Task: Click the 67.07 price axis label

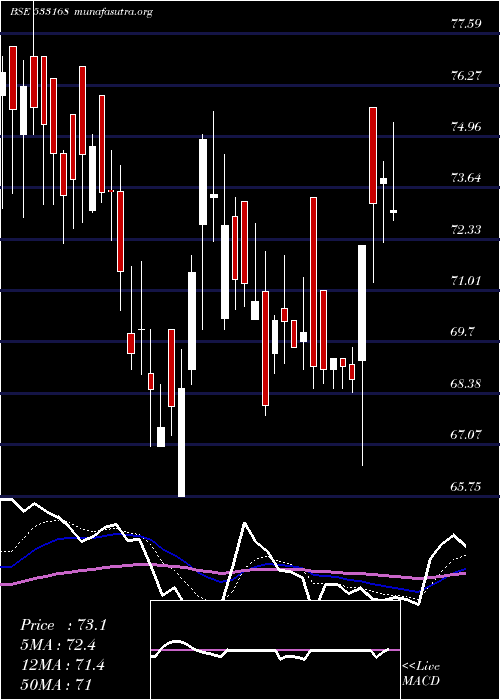Action: tap(467, 435)
